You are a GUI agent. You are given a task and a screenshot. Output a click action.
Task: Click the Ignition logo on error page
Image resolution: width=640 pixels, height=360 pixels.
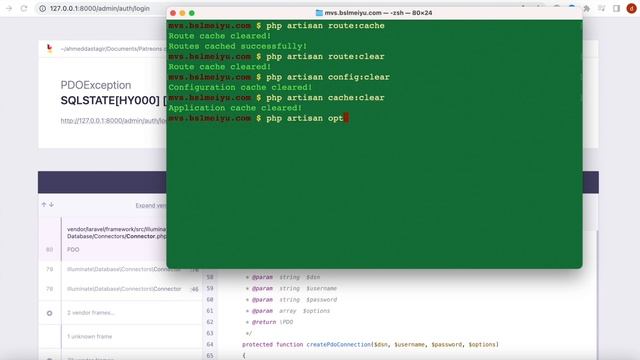(50, 49)
